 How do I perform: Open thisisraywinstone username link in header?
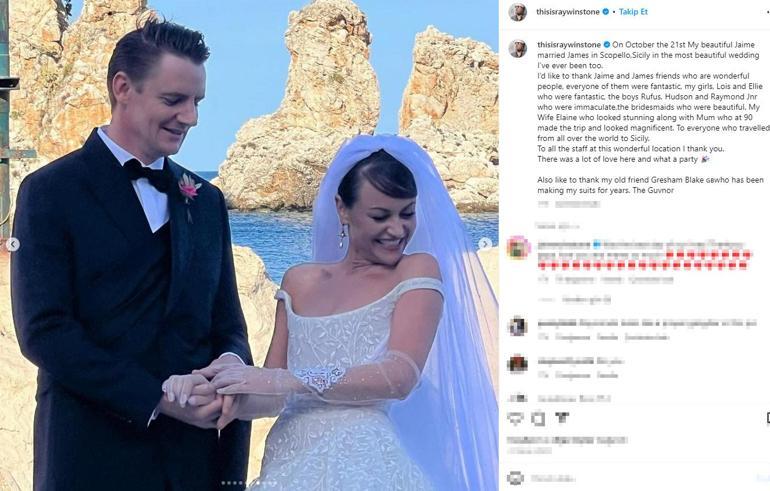click(x=568, y=12)
